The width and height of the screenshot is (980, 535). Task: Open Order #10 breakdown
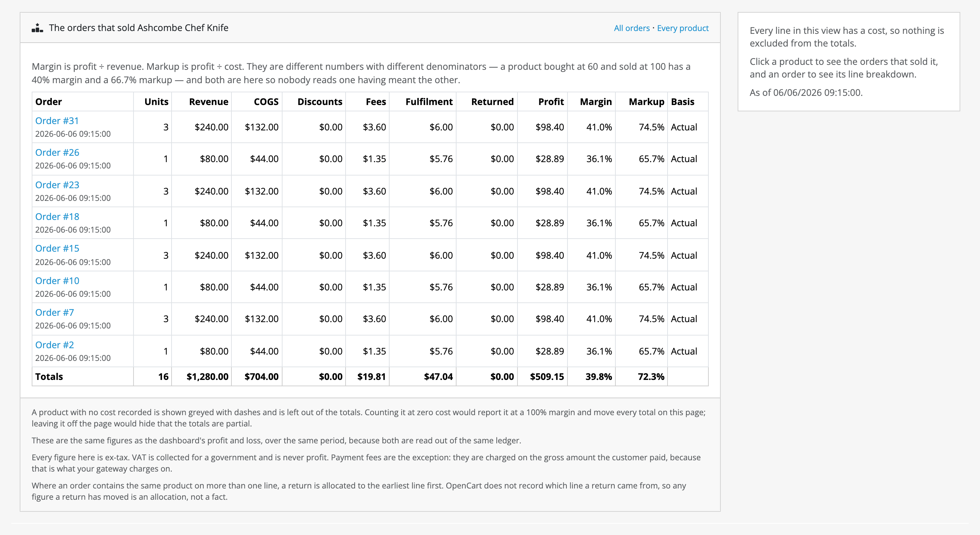click(57, 281)
